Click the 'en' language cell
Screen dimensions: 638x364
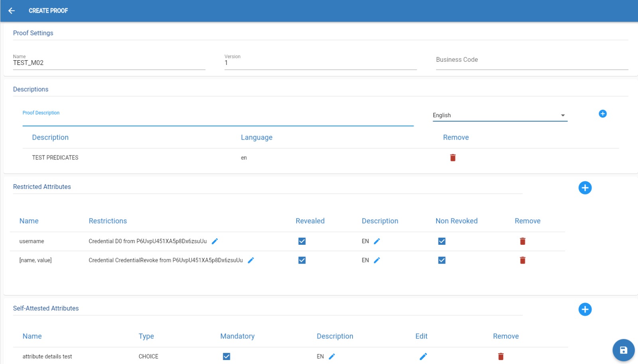244,158
